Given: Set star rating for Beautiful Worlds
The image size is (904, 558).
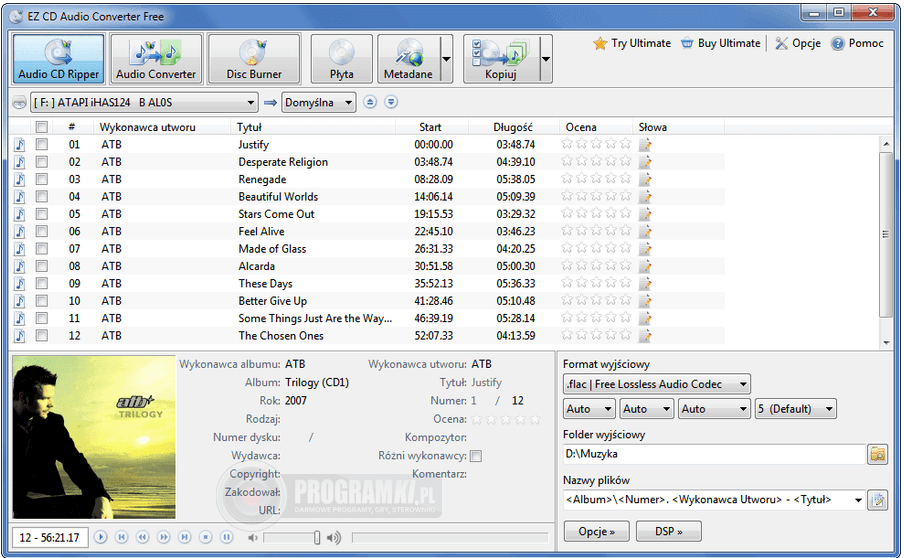Looking at the screenshot, I should pos(596,196).
